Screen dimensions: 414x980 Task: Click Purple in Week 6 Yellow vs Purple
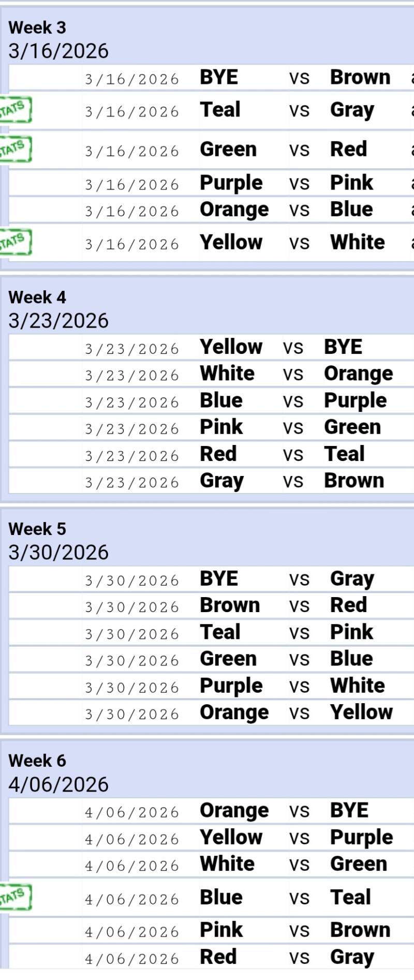361,837
